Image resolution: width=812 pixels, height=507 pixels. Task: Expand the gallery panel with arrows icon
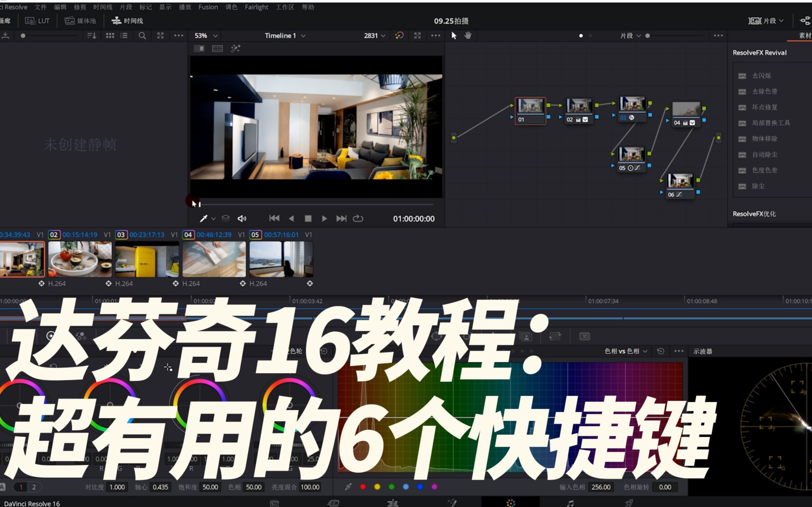tap(161, 36)
